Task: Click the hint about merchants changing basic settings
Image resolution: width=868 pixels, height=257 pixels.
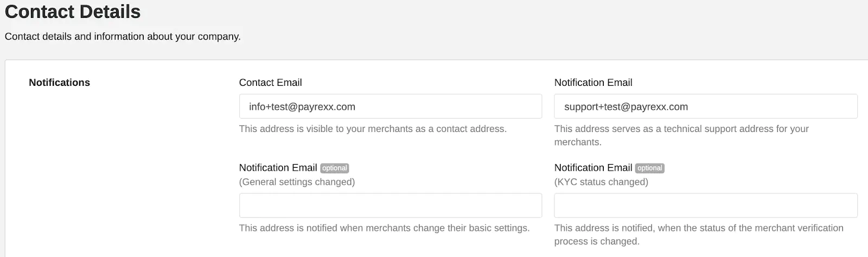Action: pyautogui.click(x=384, y=228)
